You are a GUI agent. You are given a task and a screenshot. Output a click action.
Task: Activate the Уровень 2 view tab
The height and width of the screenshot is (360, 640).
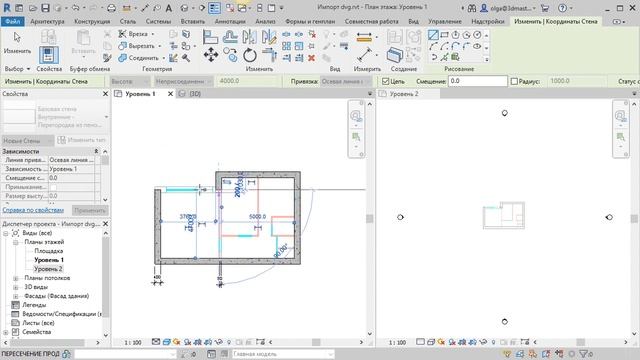[x=404, y=94]
